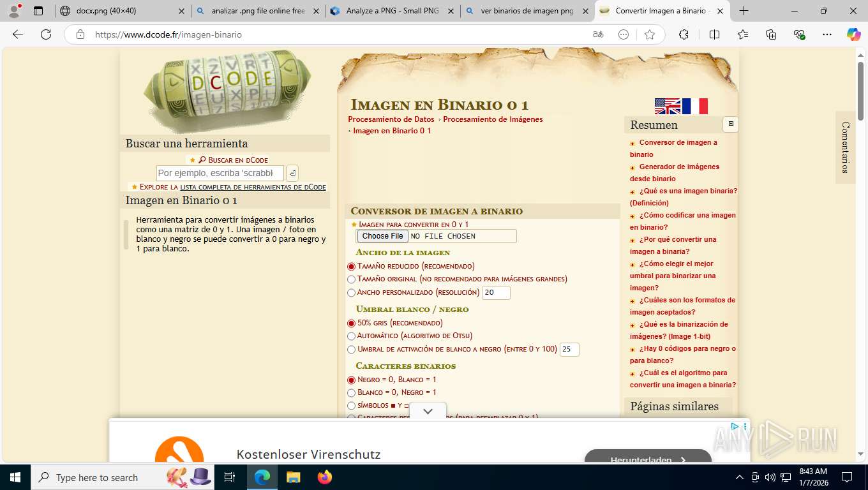Open the Settings and more ellipsis menu
This screenshot has height=490, width=868.
827,34
